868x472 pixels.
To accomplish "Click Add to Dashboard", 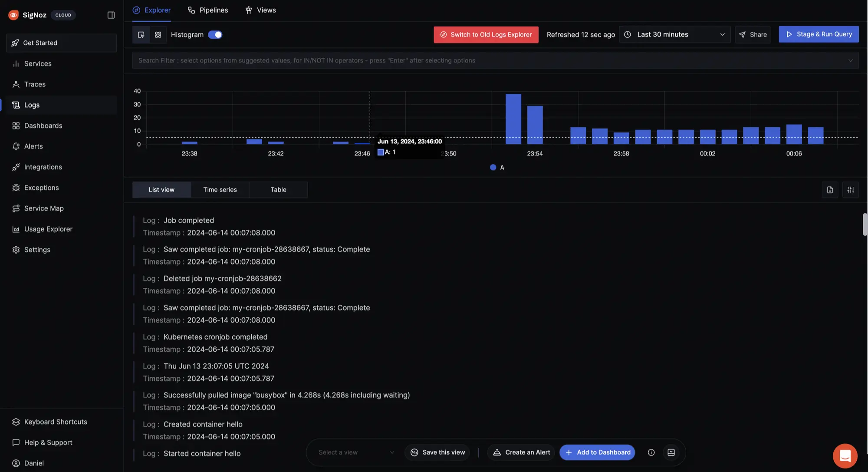I will [x=597, y=452].
